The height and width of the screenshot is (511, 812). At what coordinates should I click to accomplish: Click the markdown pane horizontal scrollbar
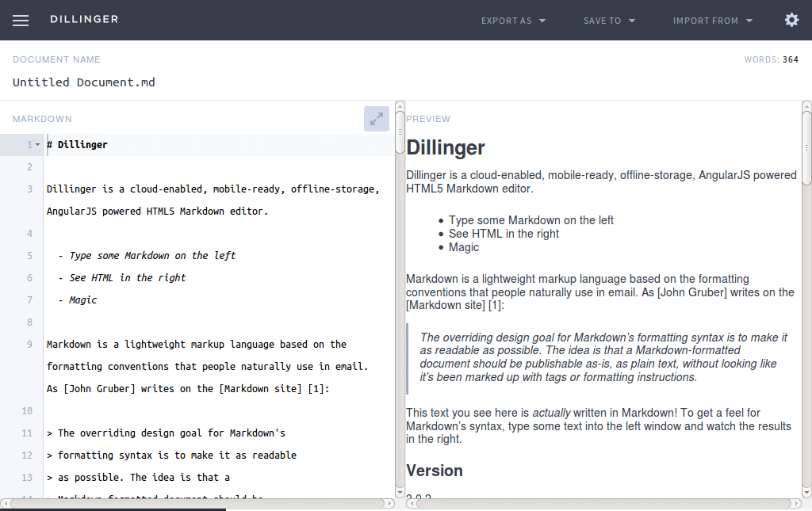197,503
